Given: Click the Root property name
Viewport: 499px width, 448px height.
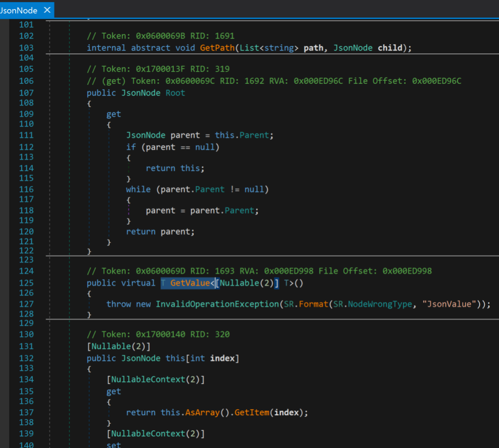Looking at the screenshot, I should pyautogui.click(x=175, y=93).
